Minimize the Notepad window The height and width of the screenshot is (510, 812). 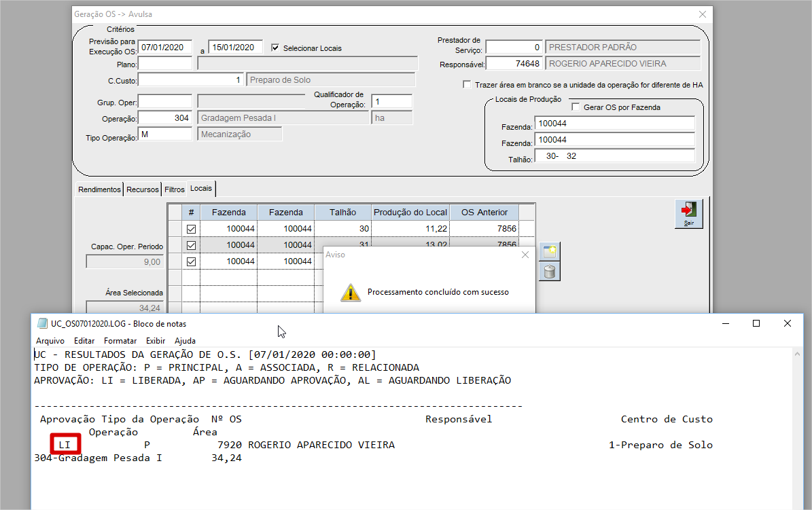[726, 324]
